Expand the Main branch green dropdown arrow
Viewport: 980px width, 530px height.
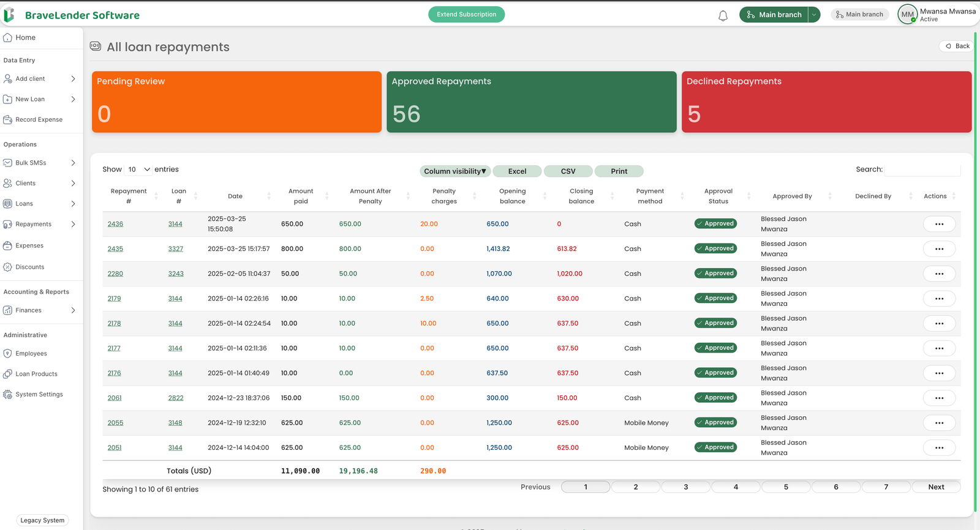(814, 15)
